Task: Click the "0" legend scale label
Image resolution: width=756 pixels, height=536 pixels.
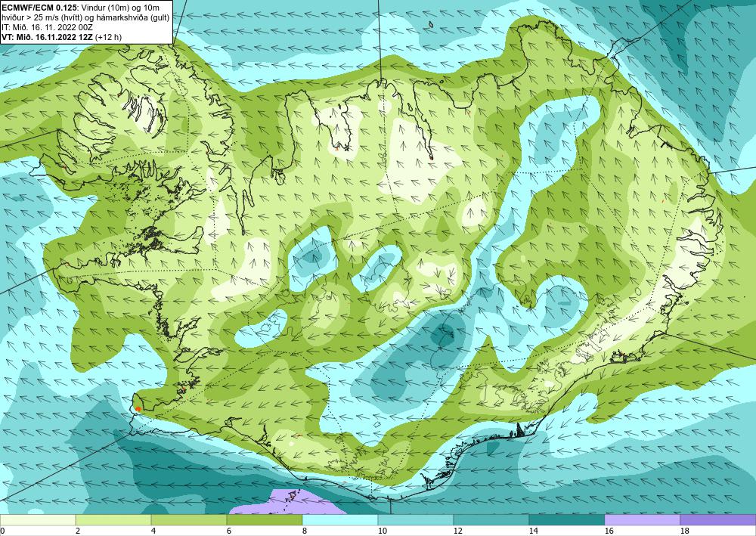Action: point(2,531)
